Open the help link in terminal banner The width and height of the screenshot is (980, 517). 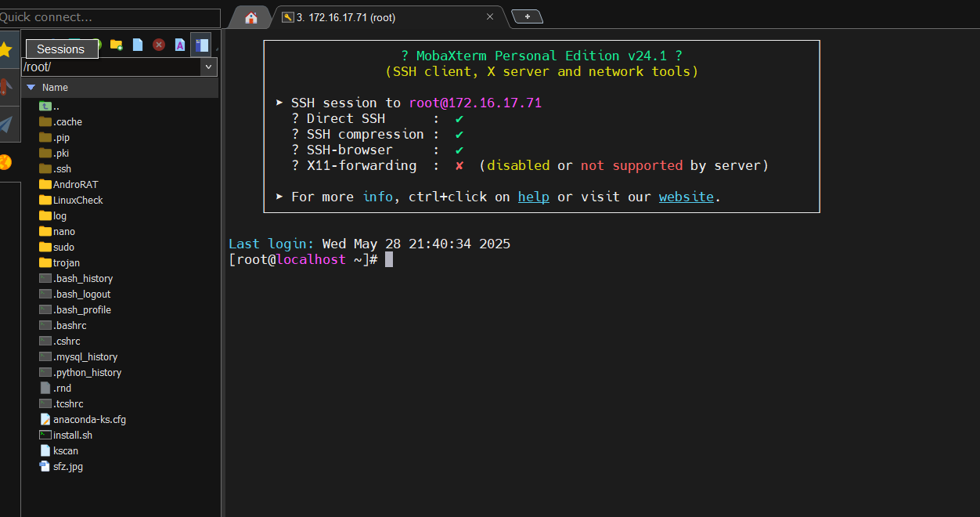pyautogui.click(x=533, y=197)
